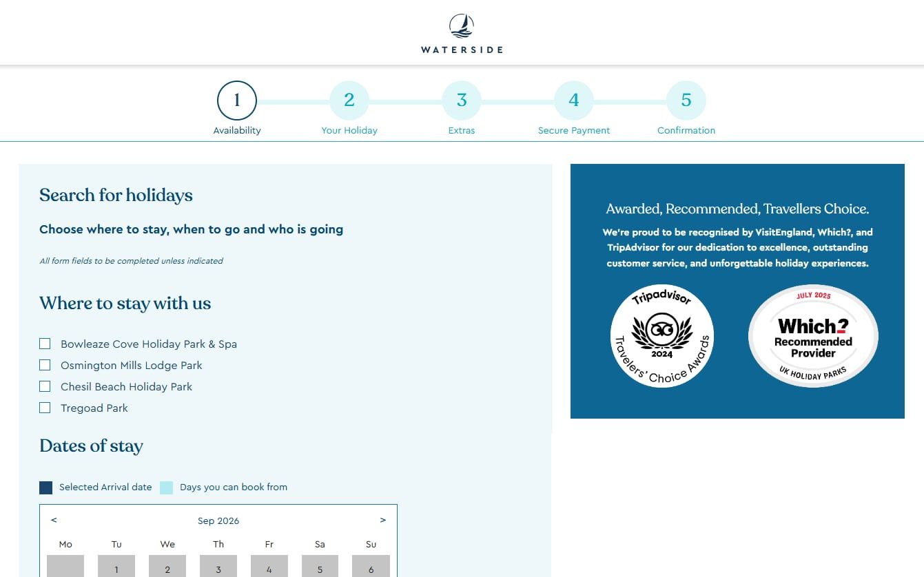Enable the Chesil Beach Holiday Park checkbox

point(45,386)
